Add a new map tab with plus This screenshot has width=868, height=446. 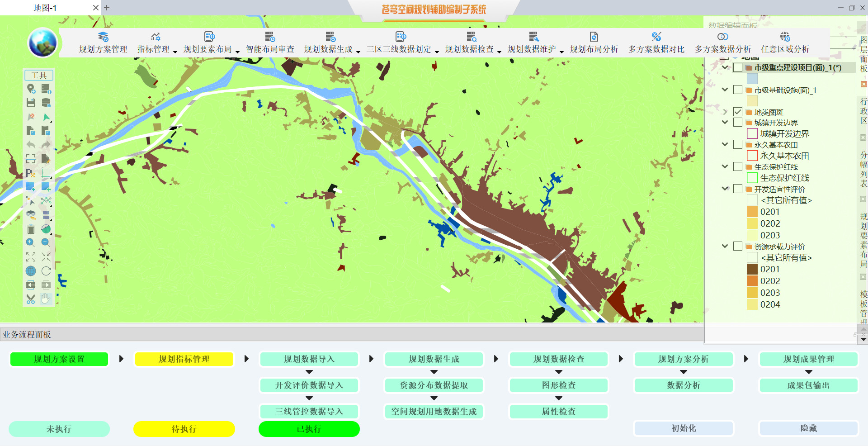tap(107, 8)
